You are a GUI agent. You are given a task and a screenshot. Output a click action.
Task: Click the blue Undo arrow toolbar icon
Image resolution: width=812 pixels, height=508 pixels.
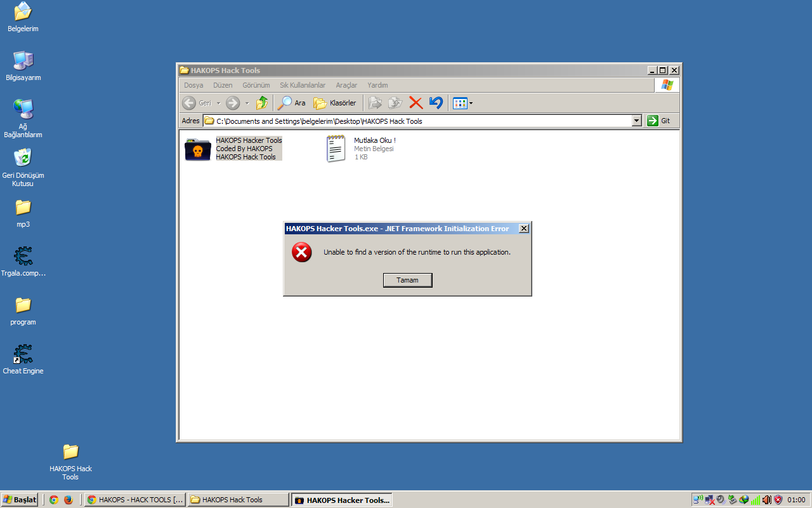pos(436,103)
